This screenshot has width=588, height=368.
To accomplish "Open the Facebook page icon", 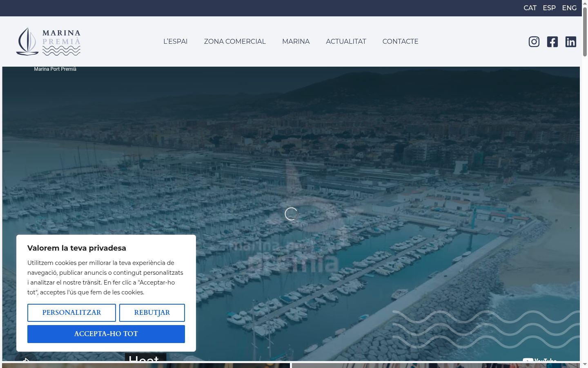I will (x=552, y=42).
